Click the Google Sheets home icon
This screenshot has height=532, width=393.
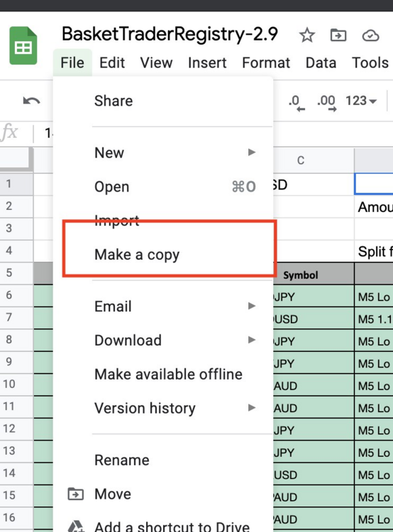pyautogui.click(x=23, y=45)
